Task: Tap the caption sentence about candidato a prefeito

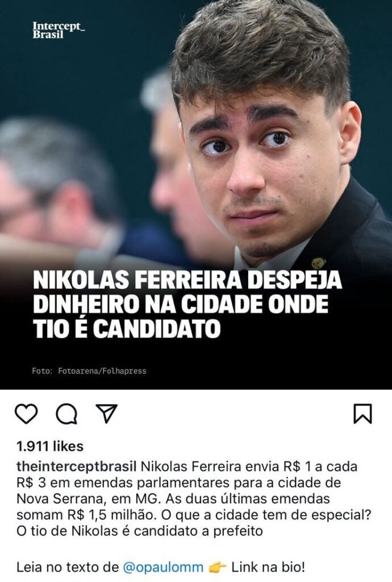Action: coord(140,531)
